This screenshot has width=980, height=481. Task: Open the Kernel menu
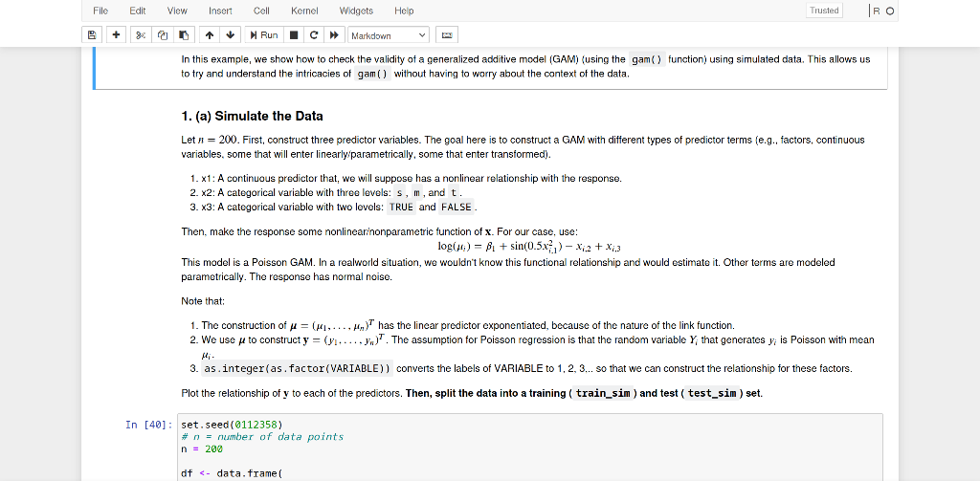coord(304,11)
